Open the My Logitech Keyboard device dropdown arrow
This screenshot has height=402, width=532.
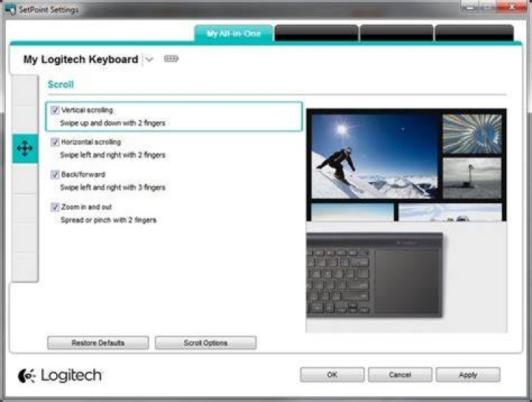coord(149,60)
